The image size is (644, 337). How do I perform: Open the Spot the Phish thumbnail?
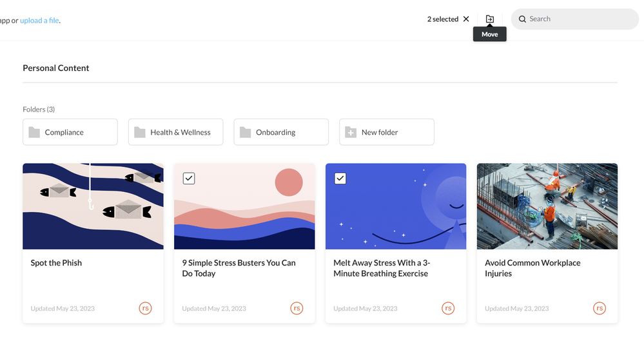93,206
